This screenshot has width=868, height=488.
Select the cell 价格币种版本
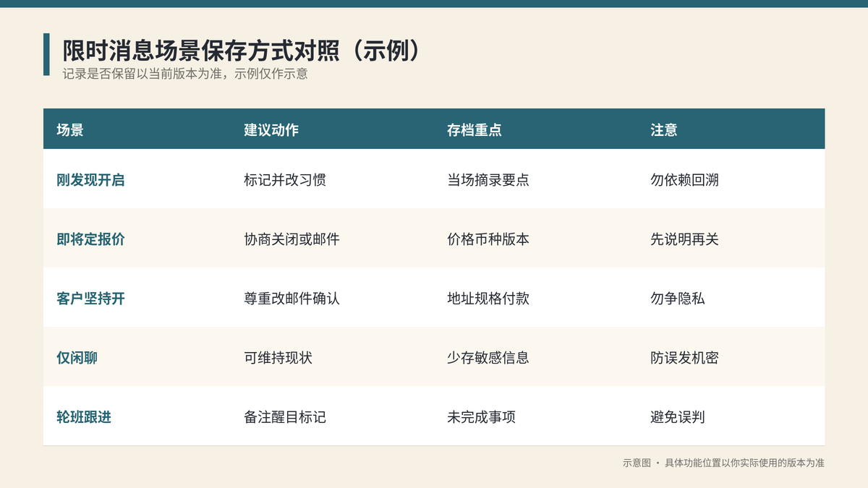point(488,239)
